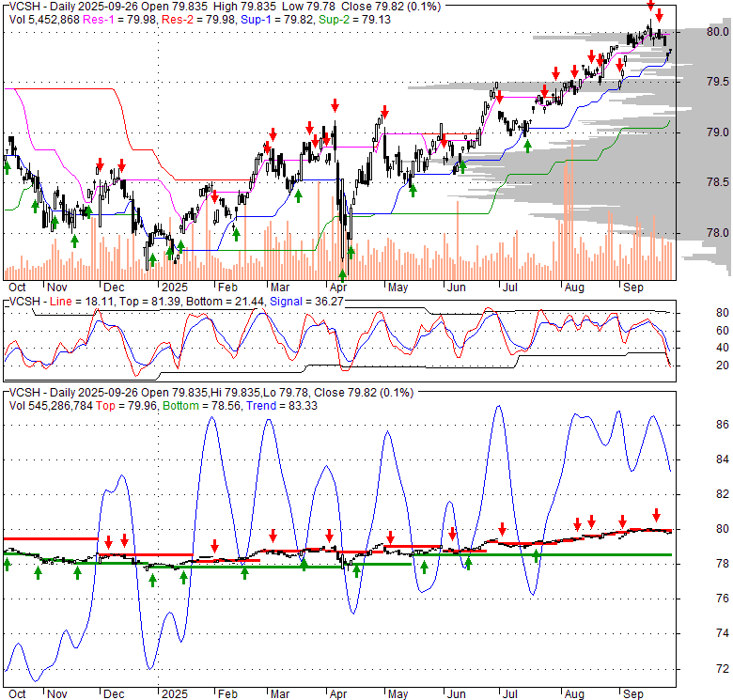Select 'Mar' on the bottom chart axis
The height and width of the screenshot is (700, 733).
pos(280,694)
